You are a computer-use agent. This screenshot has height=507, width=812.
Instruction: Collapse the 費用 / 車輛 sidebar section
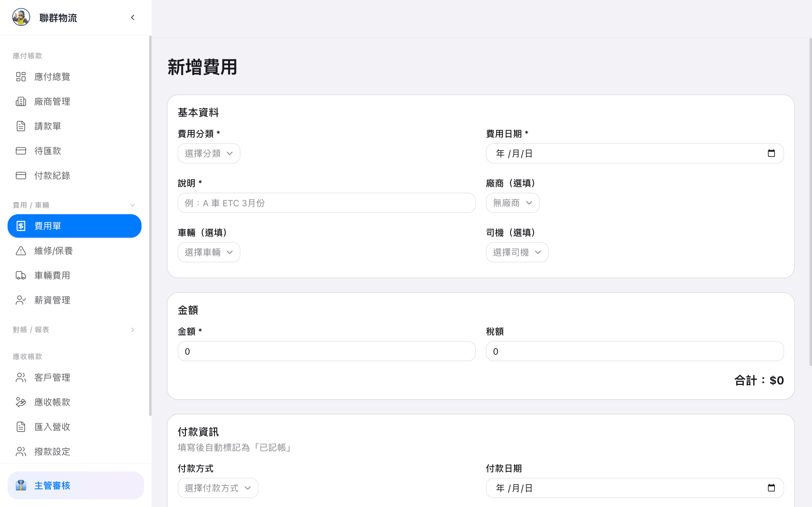133,205
